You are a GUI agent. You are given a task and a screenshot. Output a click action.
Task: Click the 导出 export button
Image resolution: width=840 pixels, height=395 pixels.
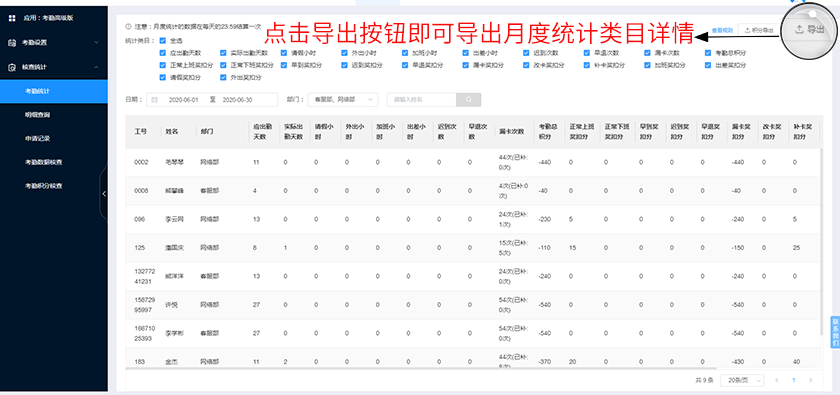809,30
